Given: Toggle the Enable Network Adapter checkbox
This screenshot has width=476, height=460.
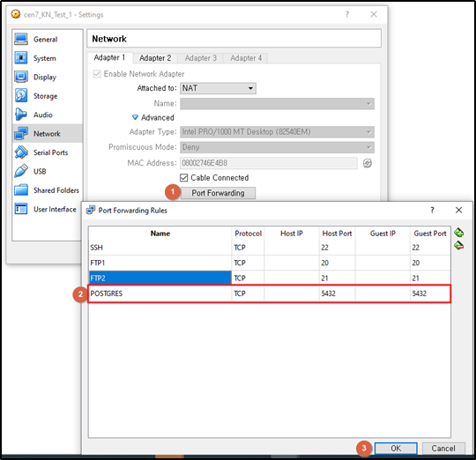Looking at the screenshot, I should [97, 74].
